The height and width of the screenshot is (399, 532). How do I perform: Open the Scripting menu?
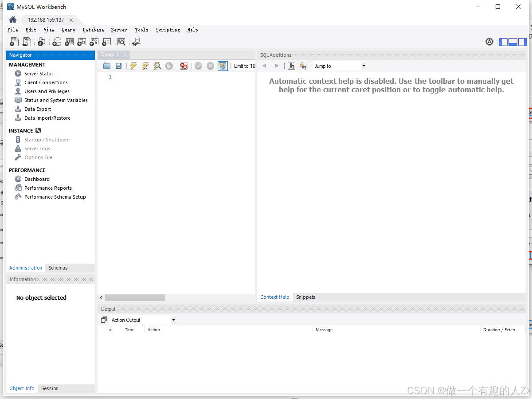coord(168,30)
